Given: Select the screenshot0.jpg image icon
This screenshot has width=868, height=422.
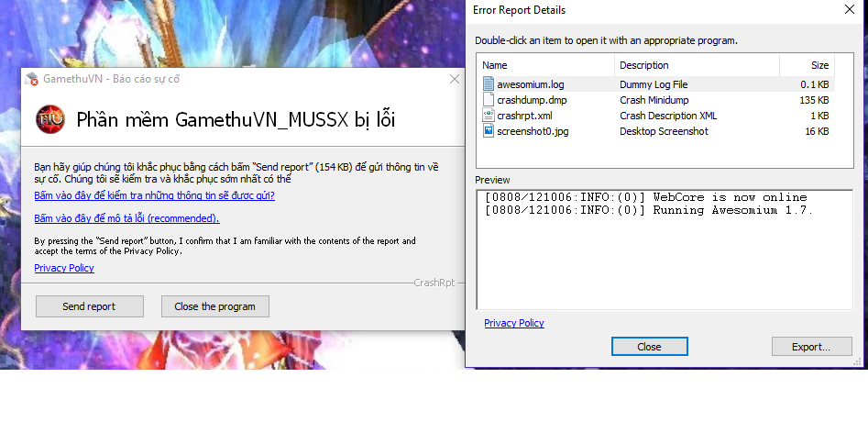Looking at the screenshot, I should click(x=489, y=131).
